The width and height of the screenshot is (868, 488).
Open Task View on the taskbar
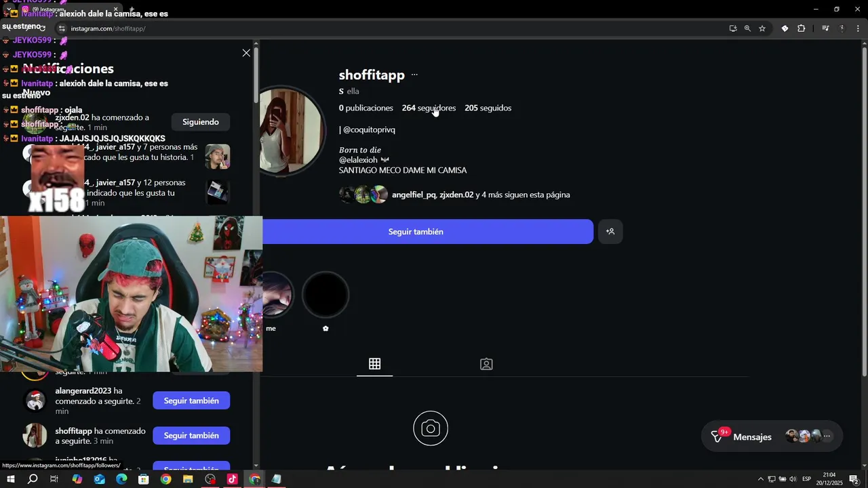click(x=55, y=479)
